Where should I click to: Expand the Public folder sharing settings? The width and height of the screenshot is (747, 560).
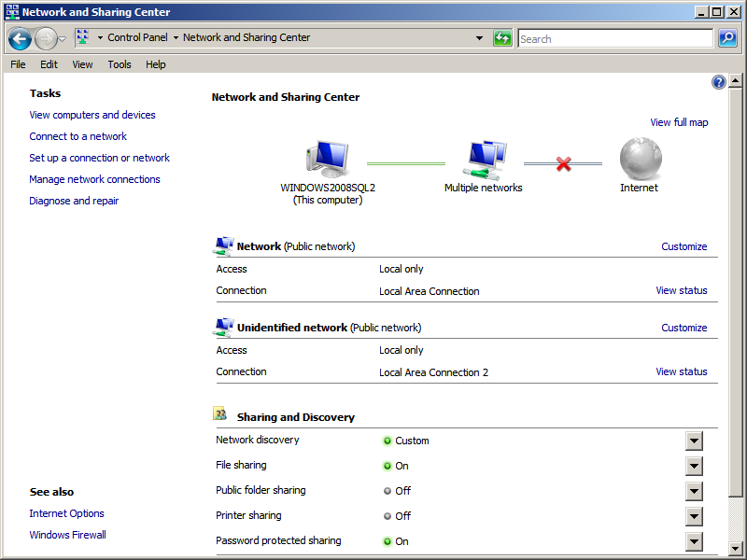pyautogui.click(x=694, y=492)
